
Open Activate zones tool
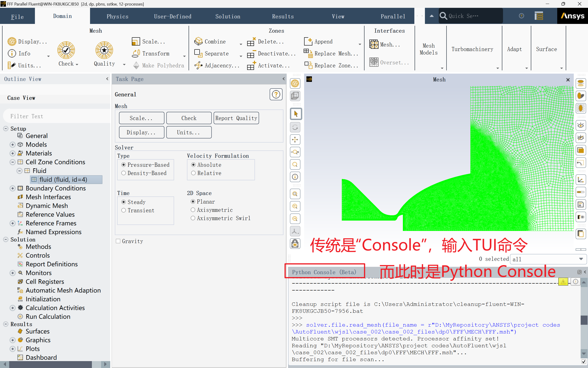(251, 66)
